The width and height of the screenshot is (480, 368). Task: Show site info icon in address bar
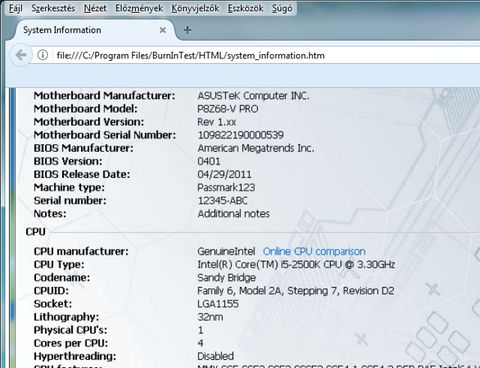pyautogui.click(x=43, y=55)
